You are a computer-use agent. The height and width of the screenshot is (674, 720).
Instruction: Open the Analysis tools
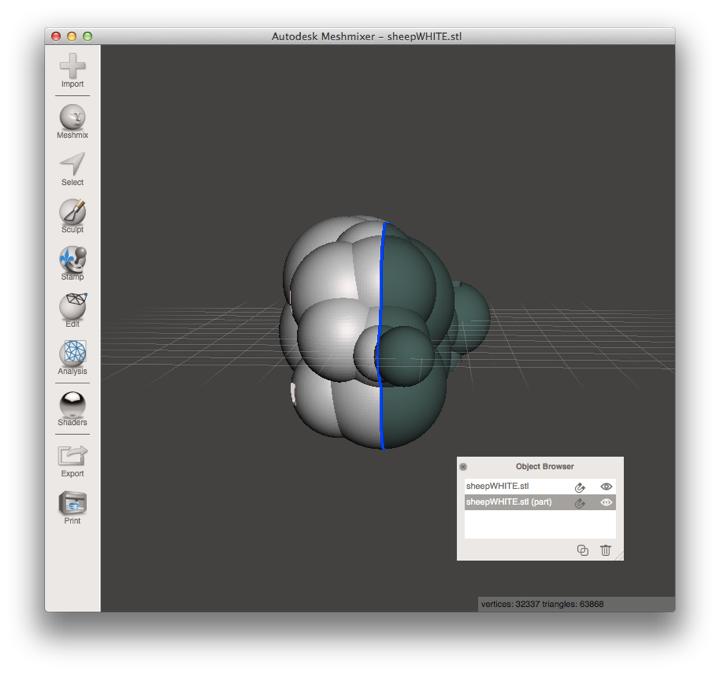72,357
